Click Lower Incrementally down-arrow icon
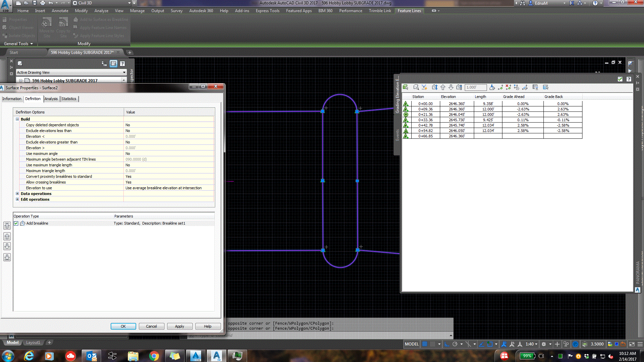 click(x=451, y=87)
